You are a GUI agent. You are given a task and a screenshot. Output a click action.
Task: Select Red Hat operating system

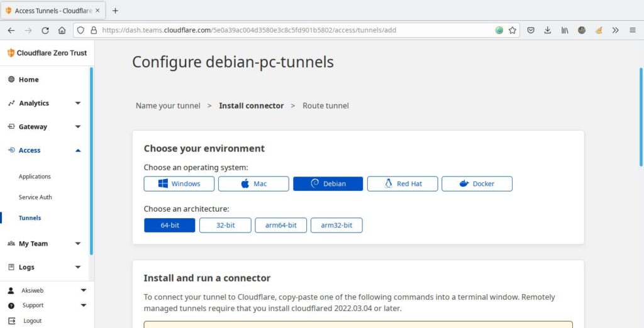pyautogui.click(x=402, y=184)
